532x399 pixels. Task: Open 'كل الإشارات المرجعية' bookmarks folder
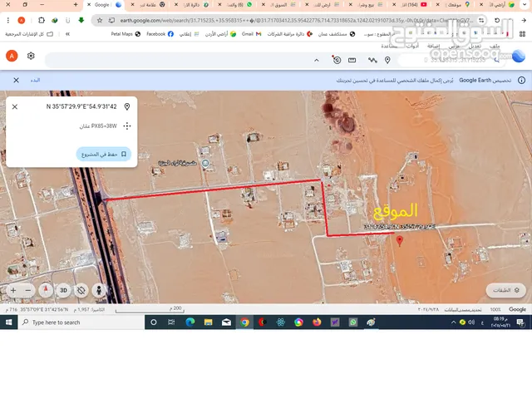click(29, 34)
